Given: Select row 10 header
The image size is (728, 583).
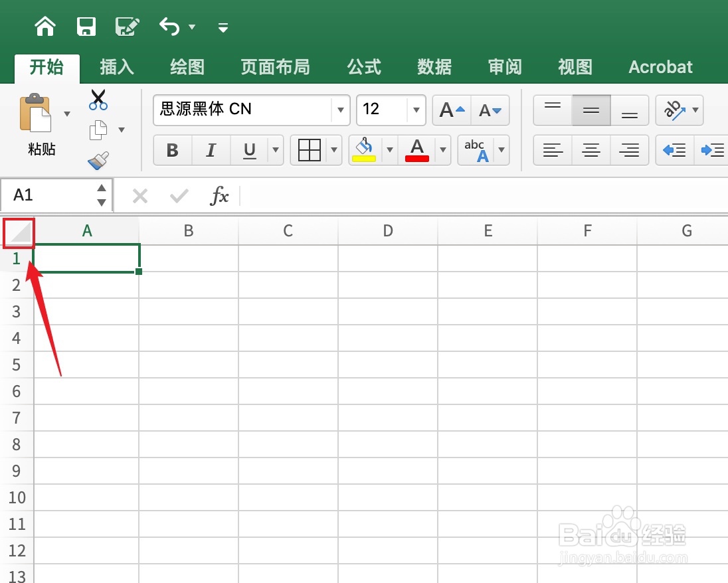Looking at the screenshot, I should (16, 497).
